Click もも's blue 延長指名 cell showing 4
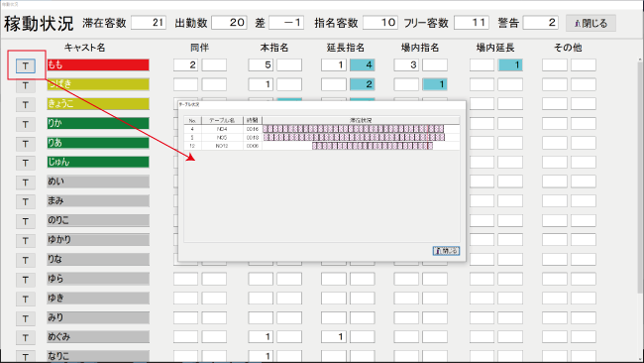644x363 pixels. [x=363, y=64]
